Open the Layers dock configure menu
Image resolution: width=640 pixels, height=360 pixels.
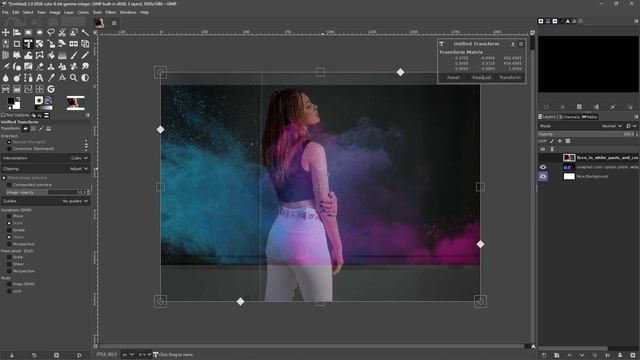pos(636,117)
